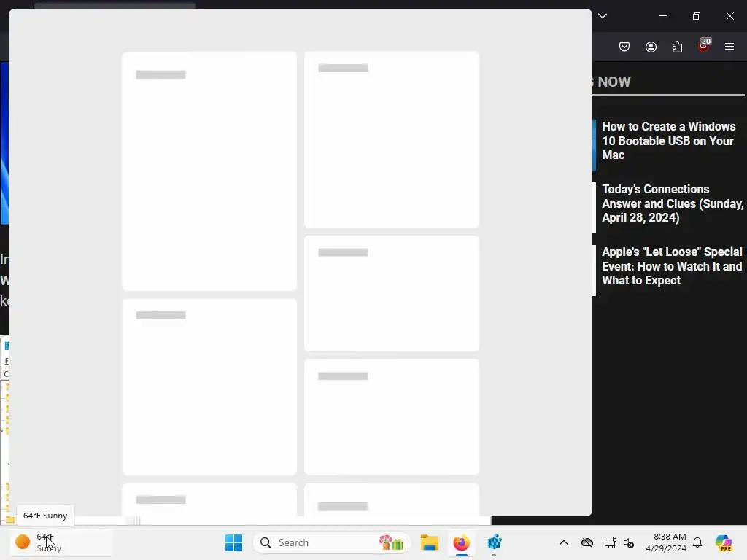747x560 pixels.
Task: Open the Windows Start menu
Action: [x=233, y=542]
